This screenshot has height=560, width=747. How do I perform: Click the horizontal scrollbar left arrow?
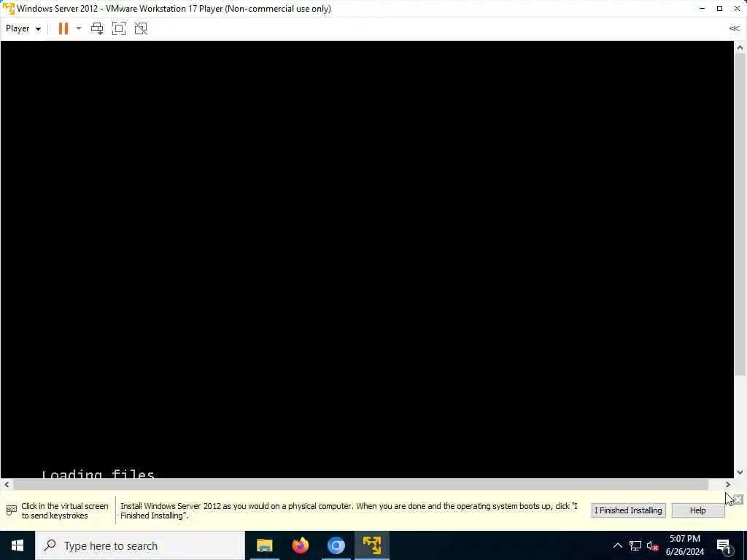[x=6, y=484]
